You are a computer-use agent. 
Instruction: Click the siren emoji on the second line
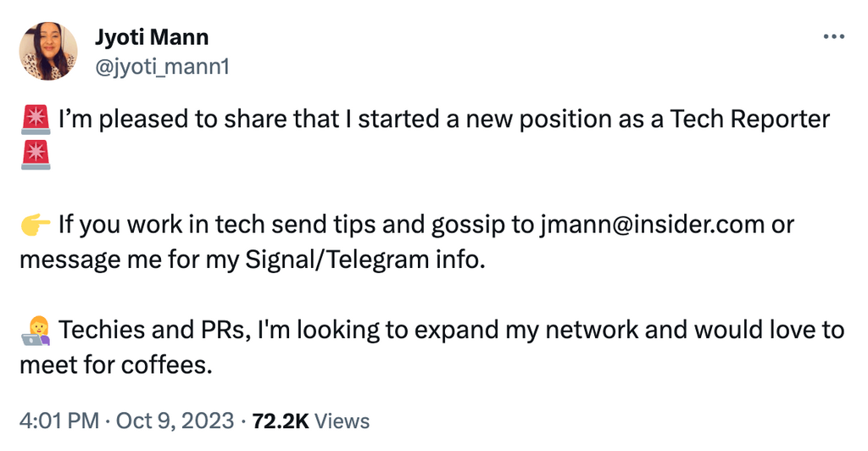tap(35, 156)
